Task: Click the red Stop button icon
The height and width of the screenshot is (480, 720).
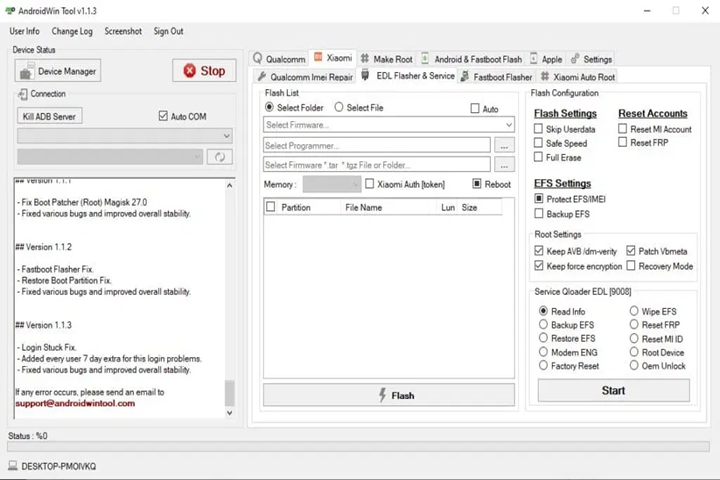Action: click(188, 71)
